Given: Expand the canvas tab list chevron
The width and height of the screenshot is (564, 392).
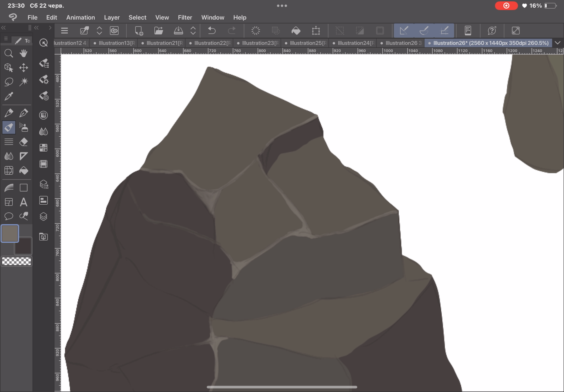Looking at the screenshot, I should [558, 43].
